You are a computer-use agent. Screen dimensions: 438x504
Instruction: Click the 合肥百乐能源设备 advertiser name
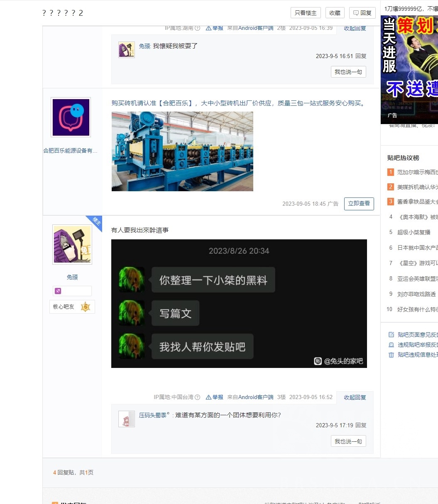tap(71, 151)
